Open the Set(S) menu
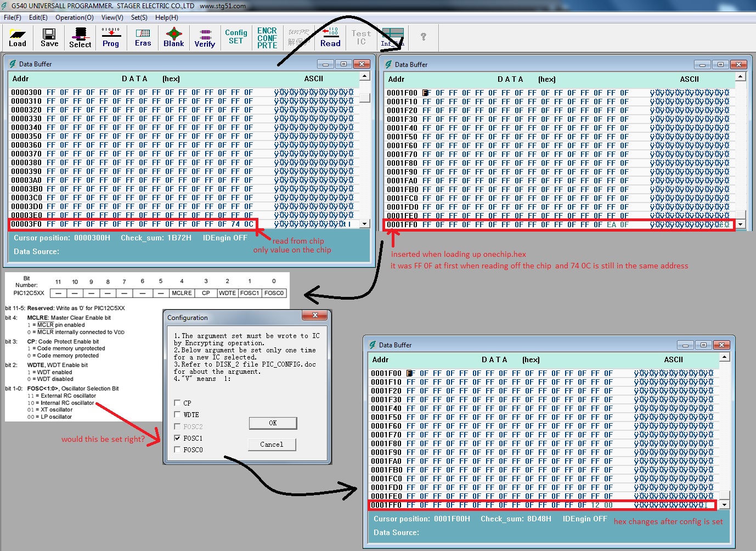The image size is (756, 551). [139, 18]
